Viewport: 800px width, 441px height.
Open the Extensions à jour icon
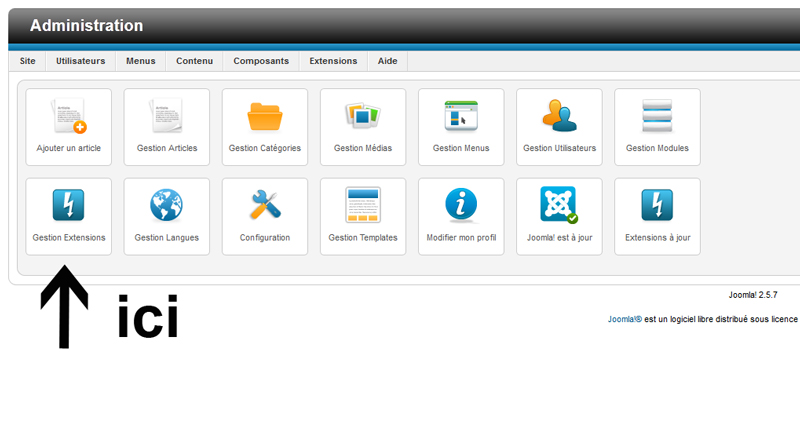coord(657,207)
